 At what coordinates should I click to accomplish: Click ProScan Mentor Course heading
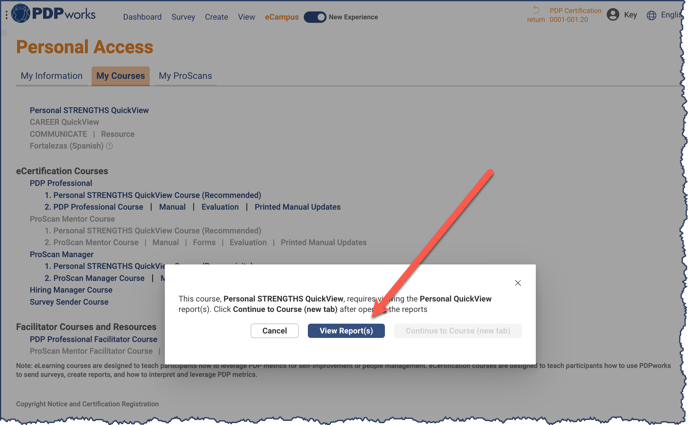tap(72, 219)
